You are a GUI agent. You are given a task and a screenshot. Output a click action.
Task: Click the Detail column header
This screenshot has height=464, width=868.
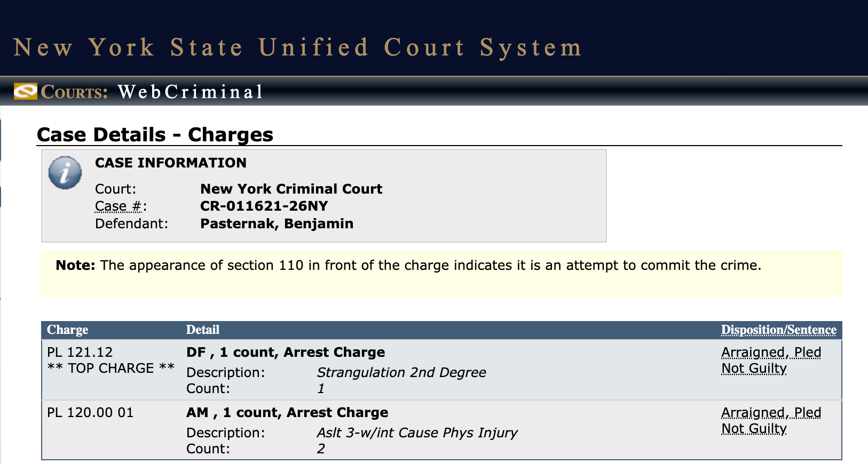pyautogui.click(x=203, y=330)
